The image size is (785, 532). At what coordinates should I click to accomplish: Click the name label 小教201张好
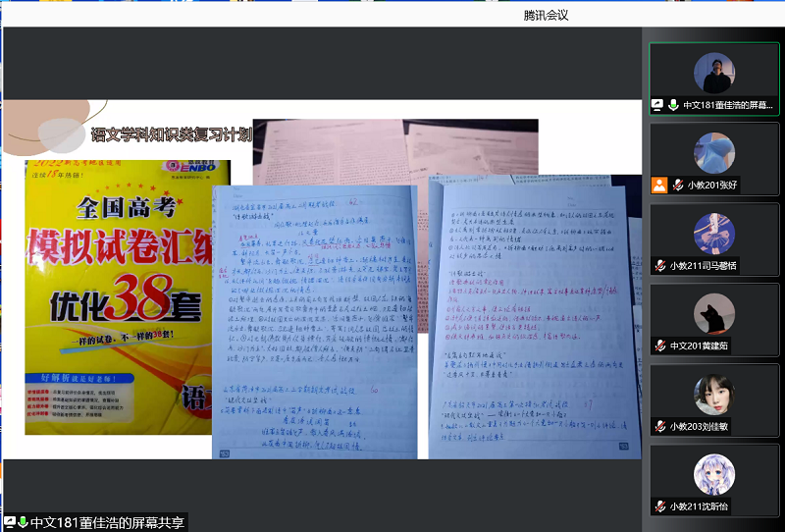[x=712, y=186]
